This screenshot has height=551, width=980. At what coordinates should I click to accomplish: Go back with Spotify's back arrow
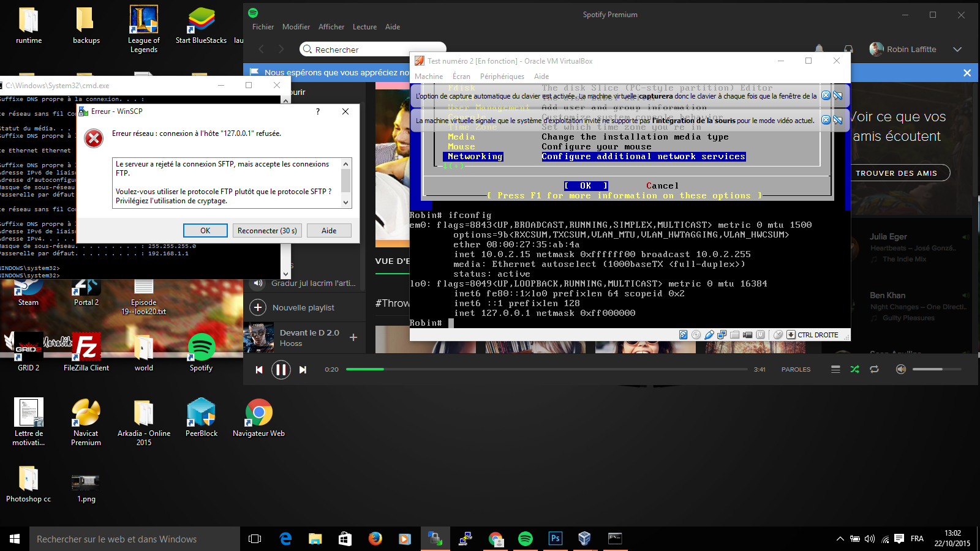pos(262,49)
